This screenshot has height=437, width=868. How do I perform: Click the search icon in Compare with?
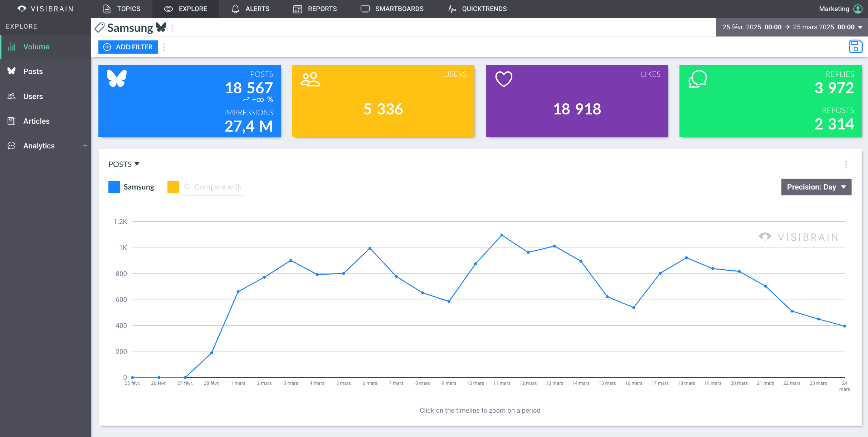pyautogui.click(x=187, y=187)
